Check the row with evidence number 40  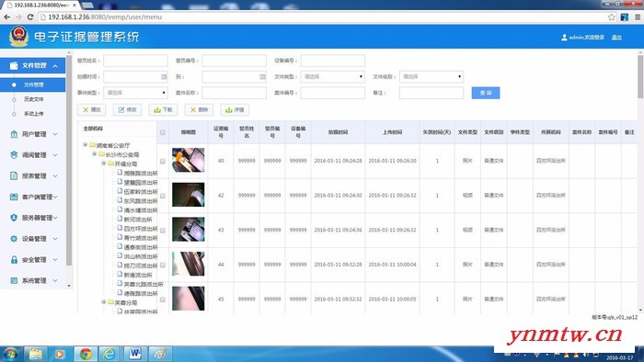point(163,161)
